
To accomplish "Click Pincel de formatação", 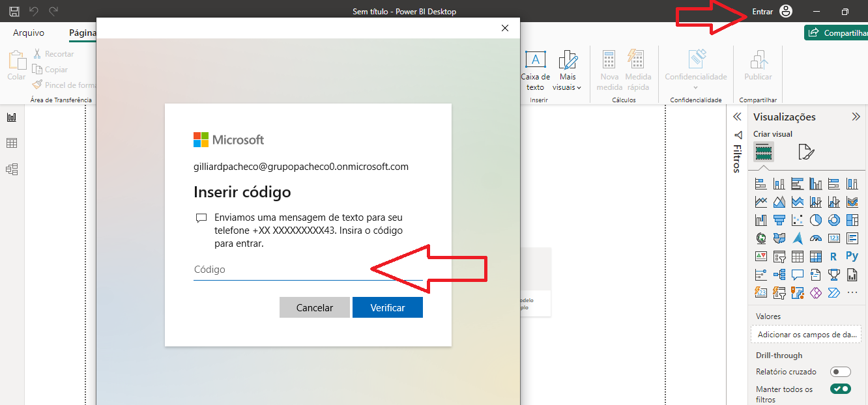I will click(x=65, y=85).
